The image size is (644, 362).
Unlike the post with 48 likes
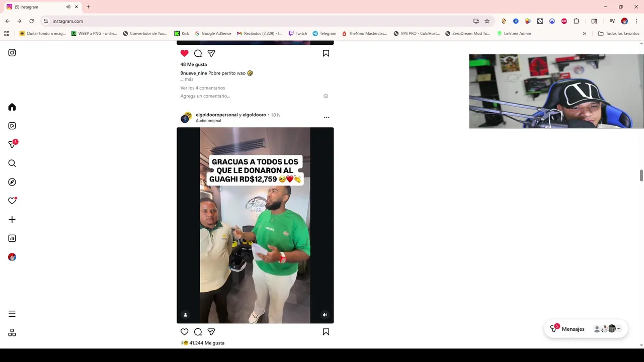[x=185, y=53]
